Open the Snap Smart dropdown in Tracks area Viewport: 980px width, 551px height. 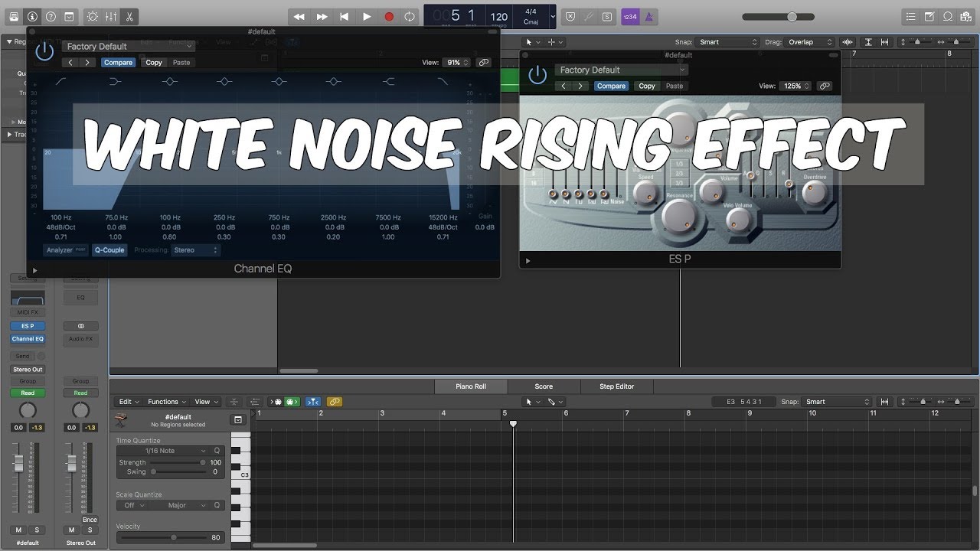pos(727,42)
